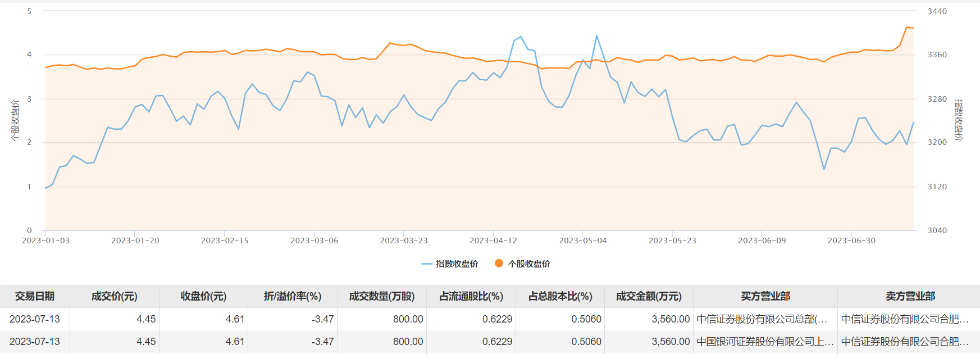
Task: Click the 个股收盘价 left axis title
Action: point(15,121)
